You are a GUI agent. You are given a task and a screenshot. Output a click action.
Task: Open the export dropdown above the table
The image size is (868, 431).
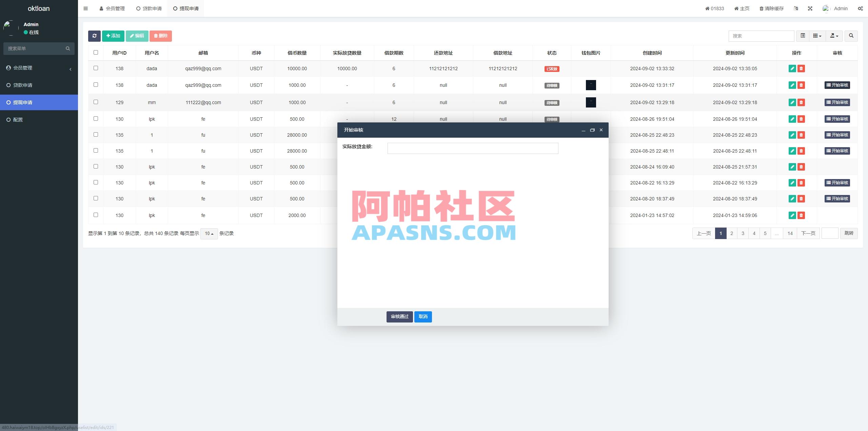[x=834, y=36]
